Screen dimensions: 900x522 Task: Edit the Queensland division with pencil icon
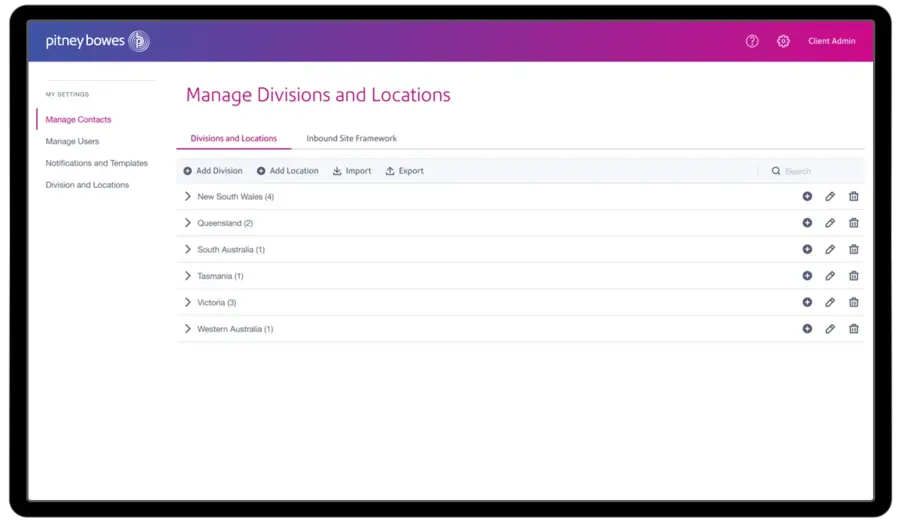point(830,223)
